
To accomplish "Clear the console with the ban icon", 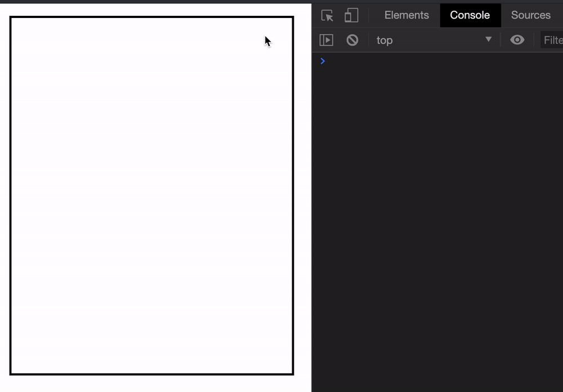I will coord(352,40).
